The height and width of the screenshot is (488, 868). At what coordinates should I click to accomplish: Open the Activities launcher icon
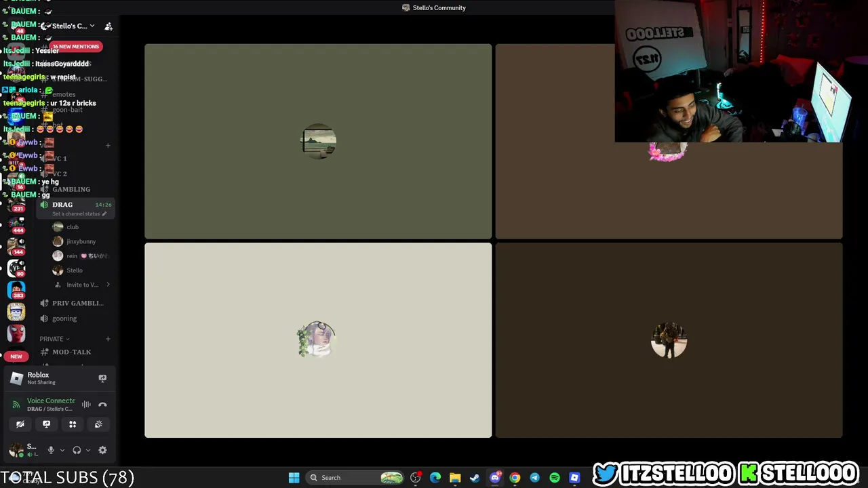pyautogui.click(x=73, y=424)
